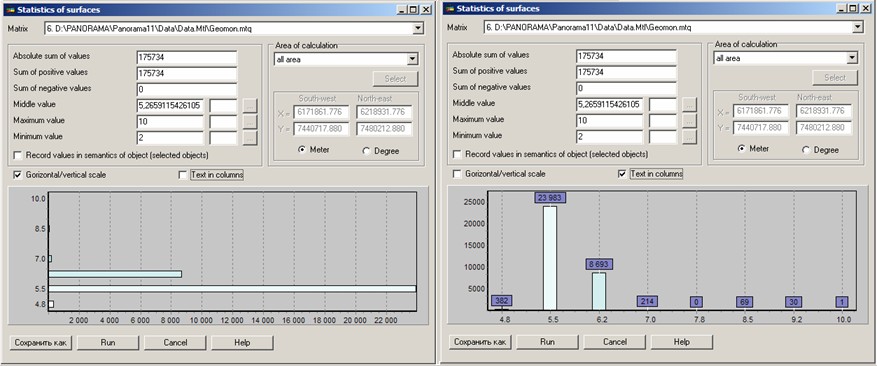Select Degree radio button in right window
This screenshot has width=877, height=366.
(805, 150)
